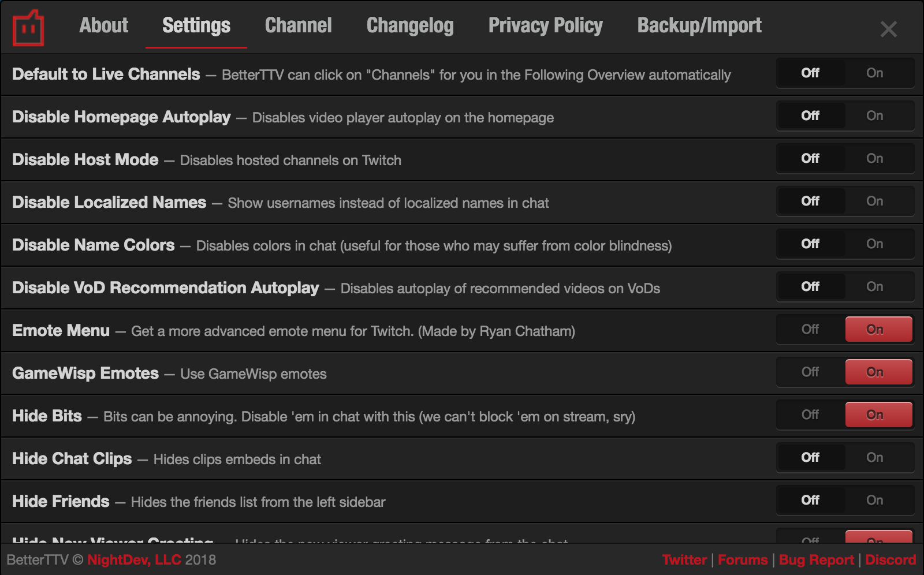Turn off the Emote Menu
924x575 pixels.
tap(809, 329)
